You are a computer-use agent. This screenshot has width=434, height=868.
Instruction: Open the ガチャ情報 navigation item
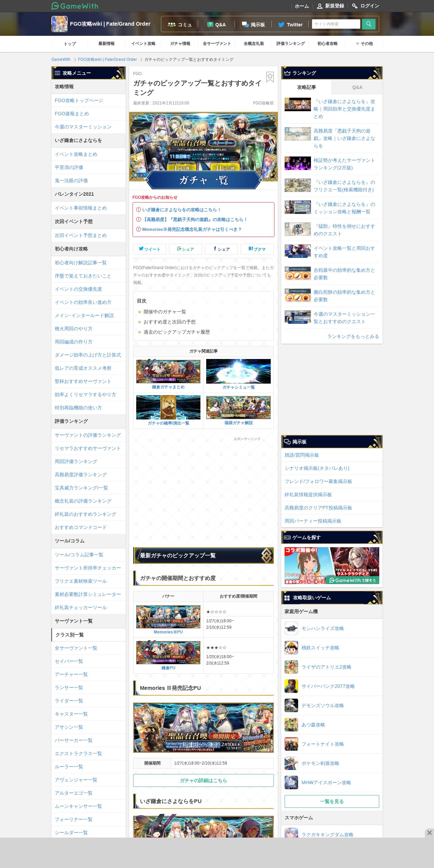[x=180, y=44]
